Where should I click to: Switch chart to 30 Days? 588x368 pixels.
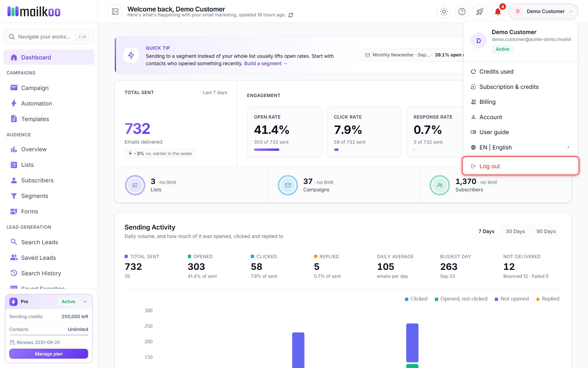tap(515, 231)
